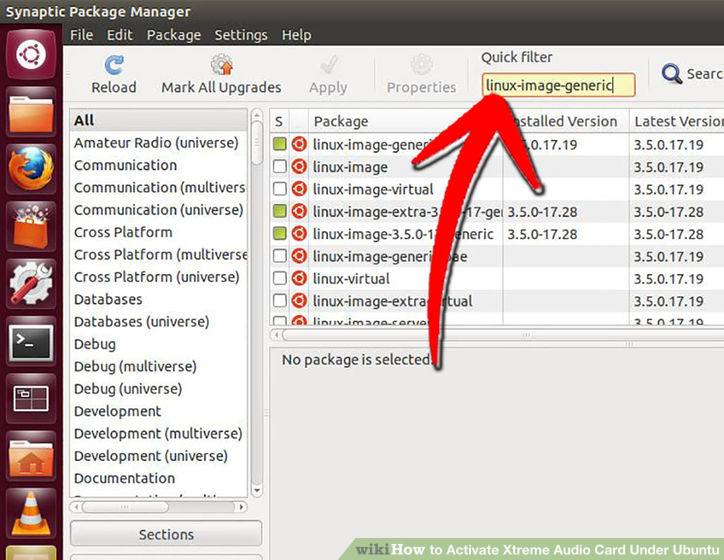Select Amateur Radio (universe) section
The height and width of the screenshot is (560, 724).
(x=156, y=143)
